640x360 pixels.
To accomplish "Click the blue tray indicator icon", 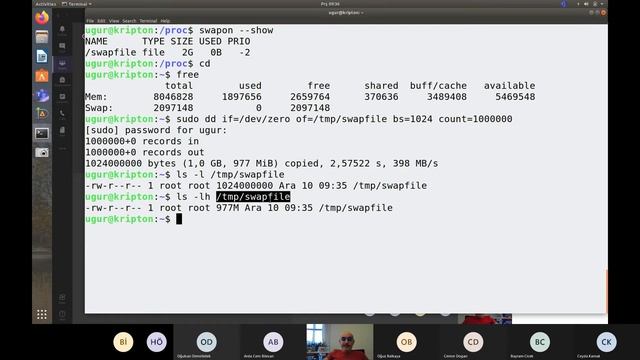I will pyautogui.click(x=564, y=4).
